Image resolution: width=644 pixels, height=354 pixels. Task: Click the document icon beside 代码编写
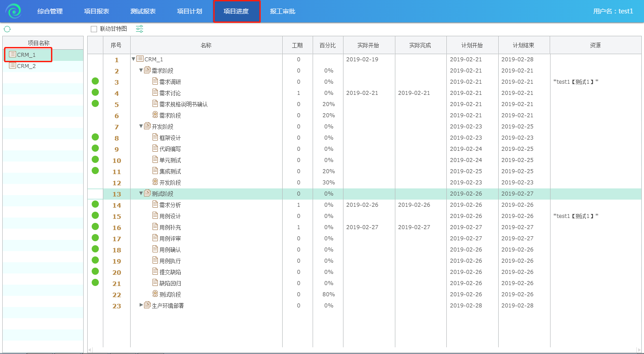(155, 149)
